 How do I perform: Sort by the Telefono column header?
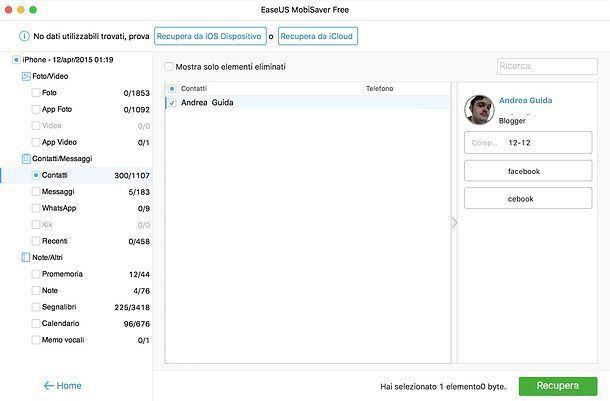click(x=379, y=89)
